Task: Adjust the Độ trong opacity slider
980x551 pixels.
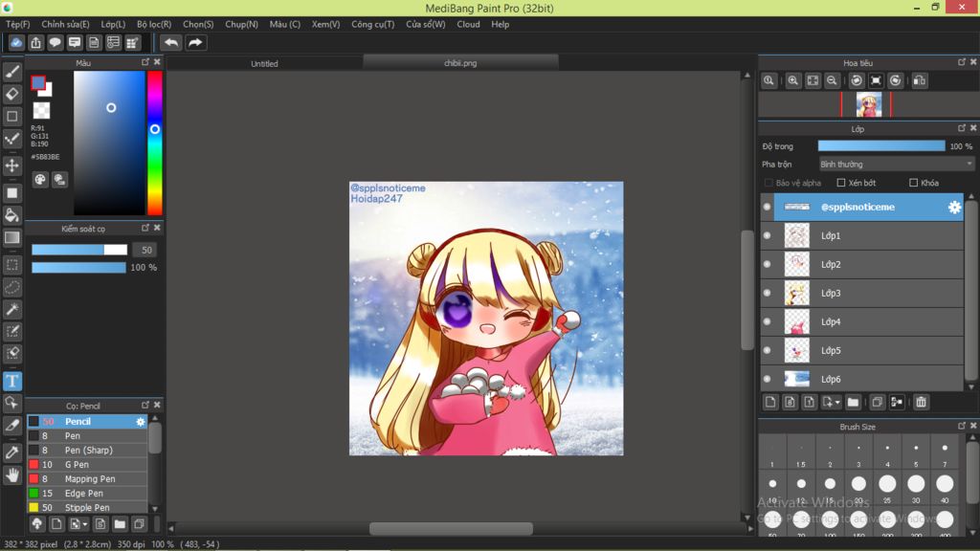Action: (881, 146)
